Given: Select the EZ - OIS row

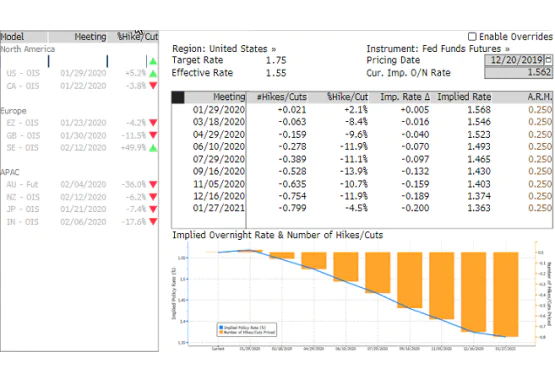Looking at the screenshot, I should pyautogui.click(x=79, y=123).
